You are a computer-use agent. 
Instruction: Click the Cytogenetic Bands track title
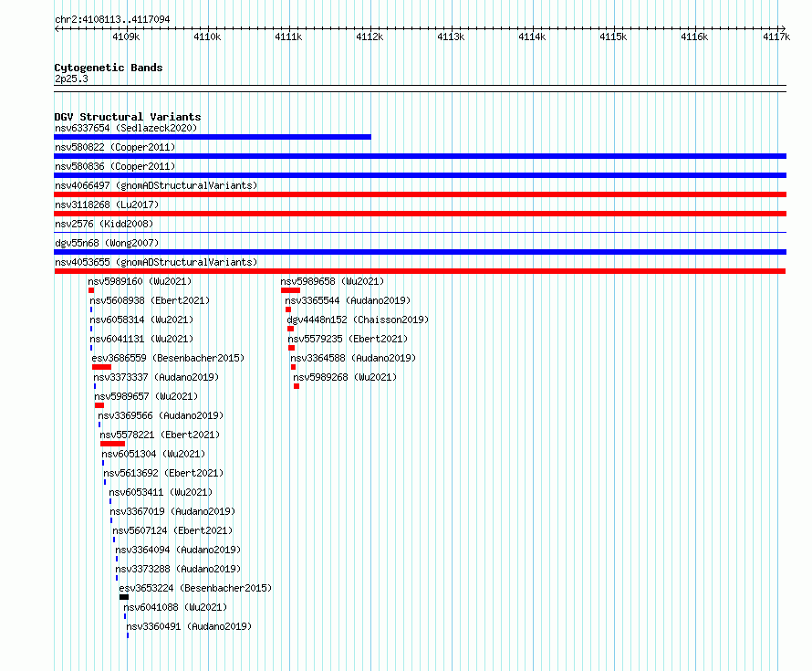(x=109, y=68)
